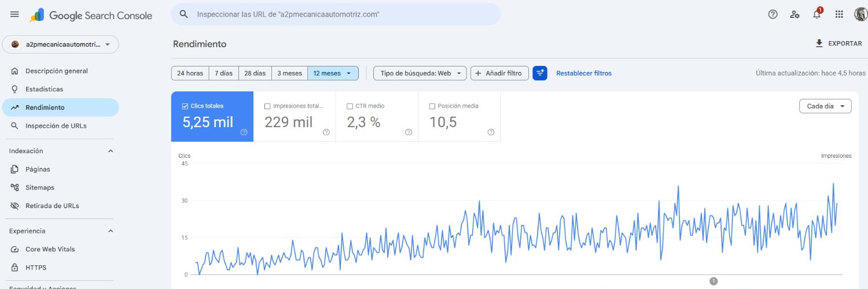Click the Páginas documents icon
Viewport: 868px width, 289px height.
(14, 169)
